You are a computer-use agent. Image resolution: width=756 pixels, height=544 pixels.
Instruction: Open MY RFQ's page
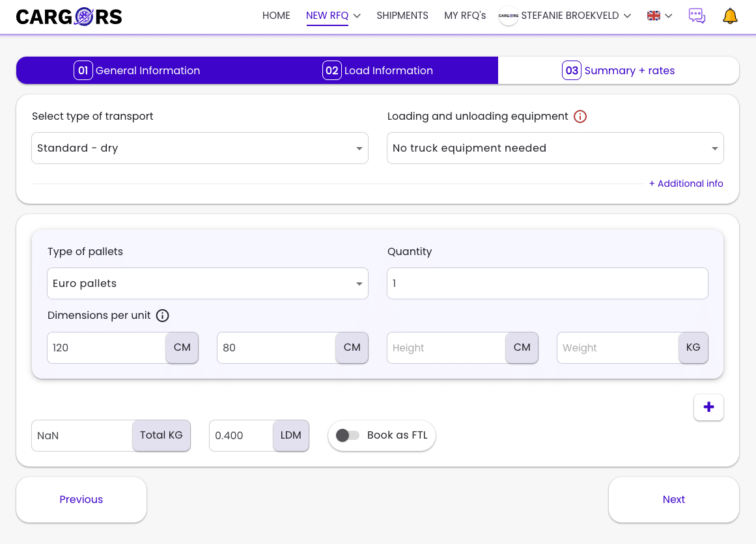click(x=465, y=16)
